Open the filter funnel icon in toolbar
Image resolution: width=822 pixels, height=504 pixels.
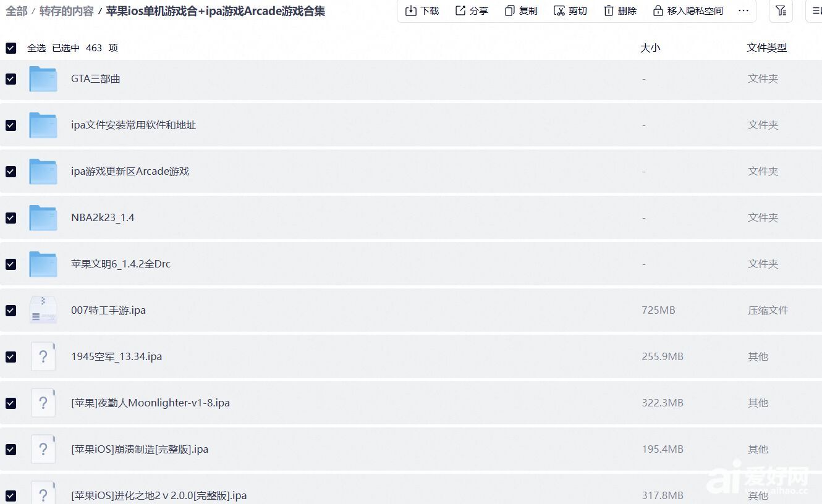pos(781,10)
